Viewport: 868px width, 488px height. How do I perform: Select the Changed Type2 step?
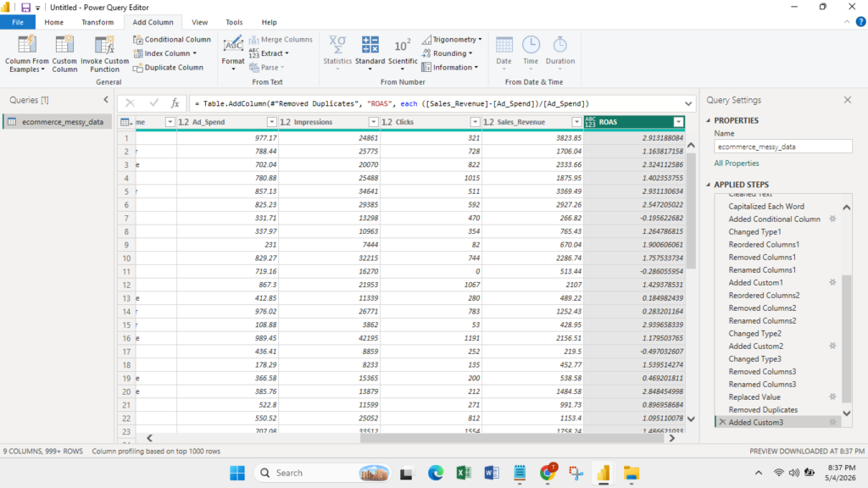[x=755, y=333]
